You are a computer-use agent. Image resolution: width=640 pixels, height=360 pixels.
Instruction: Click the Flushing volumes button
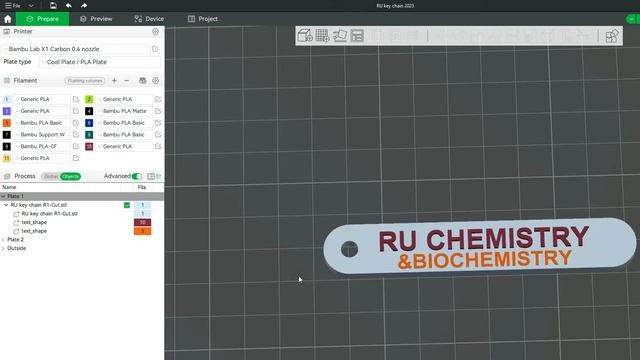[85, 81]
